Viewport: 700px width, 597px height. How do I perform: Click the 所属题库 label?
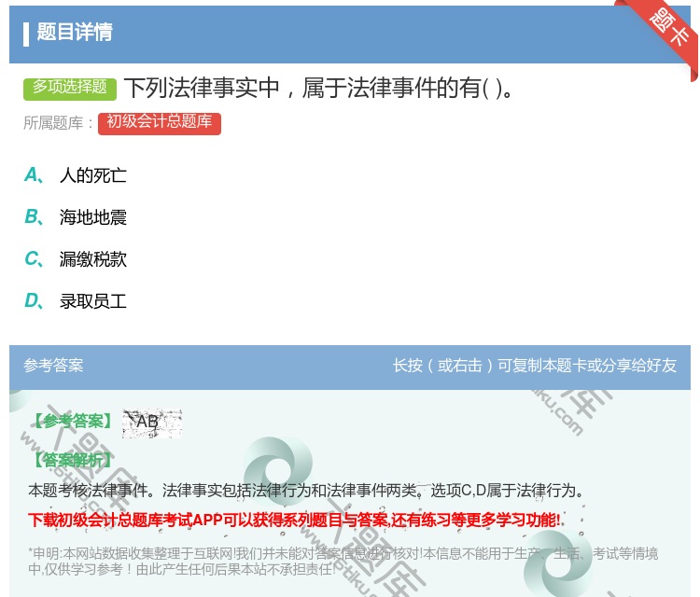(x=58, y=123)
